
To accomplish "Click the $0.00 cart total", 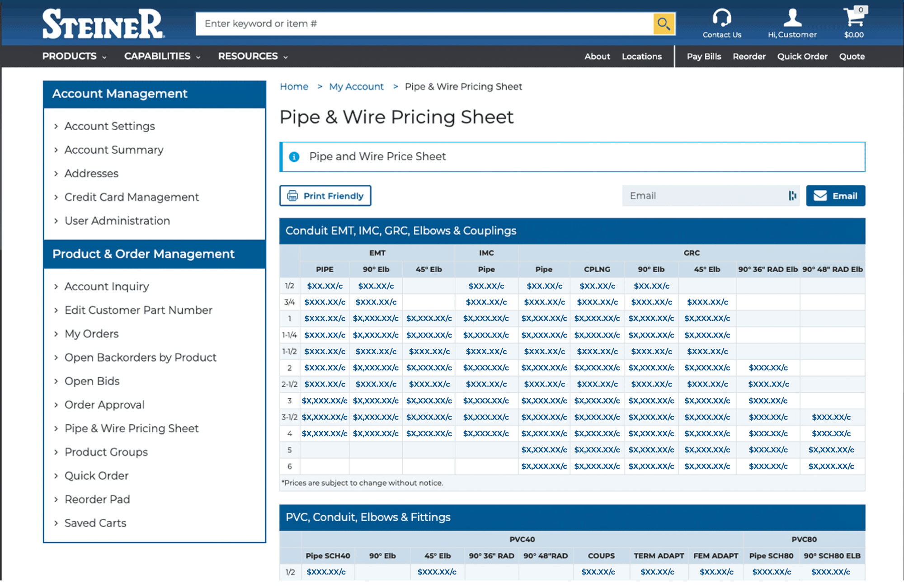I will (x=854, y=35).
